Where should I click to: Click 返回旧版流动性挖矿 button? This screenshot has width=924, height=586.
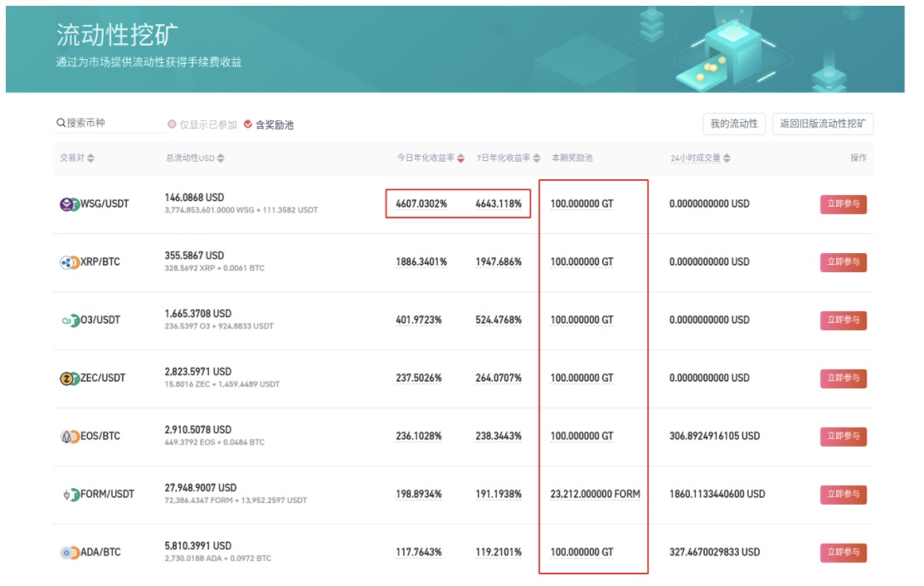point(822,124)
